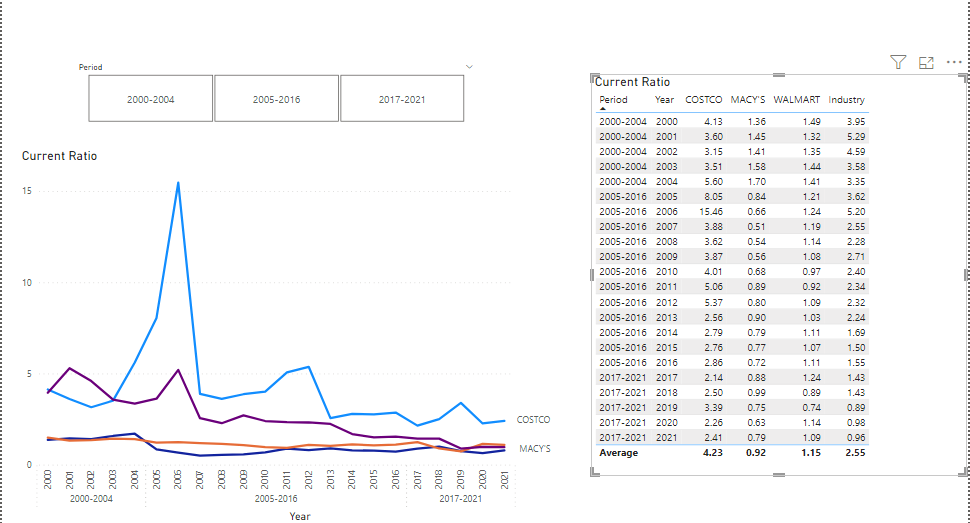Click the Period slicer header label
Screen dimensions: 970x523
click(x=90, y=67)
